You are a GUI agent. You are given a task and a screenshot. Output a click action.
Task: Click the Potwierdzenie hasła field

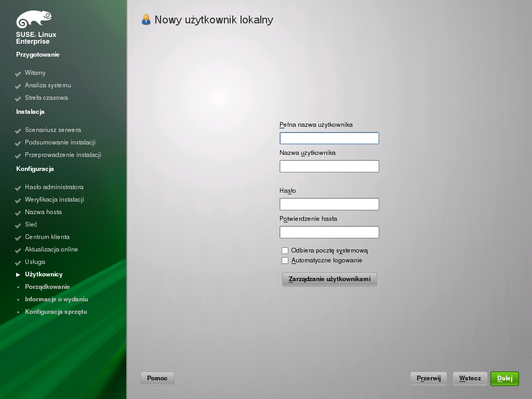click(x=329, y=232)
